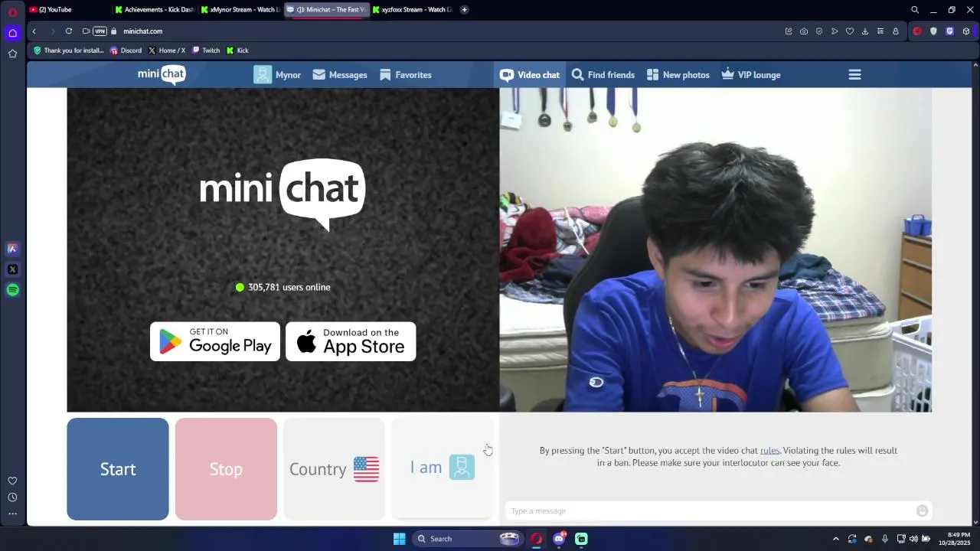This screenshot has height=551, width=980.
Task: Click the snapshot camera toolbar icon
Action: coord(804,31)
